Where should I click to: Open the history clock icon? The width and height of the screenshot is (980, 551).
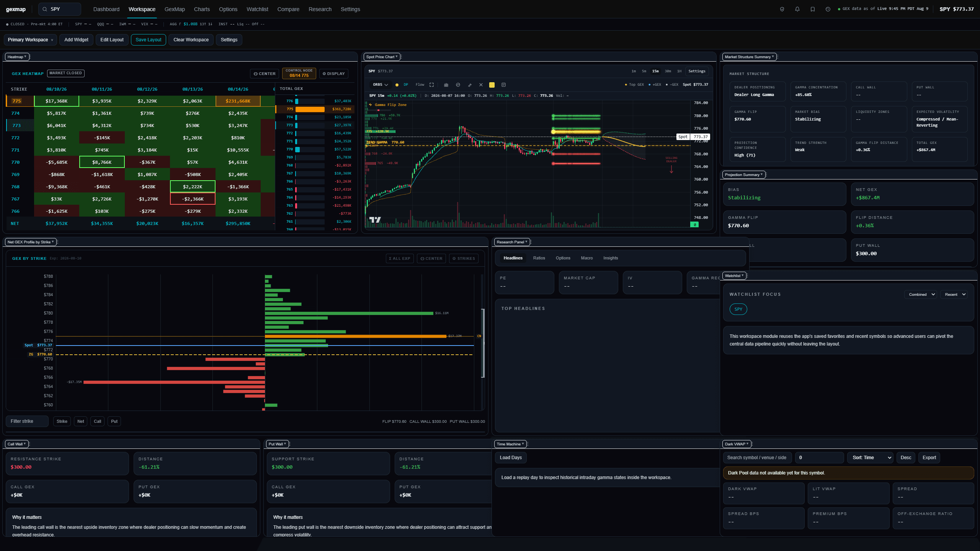pyautogui.click(x=828, y=9)
